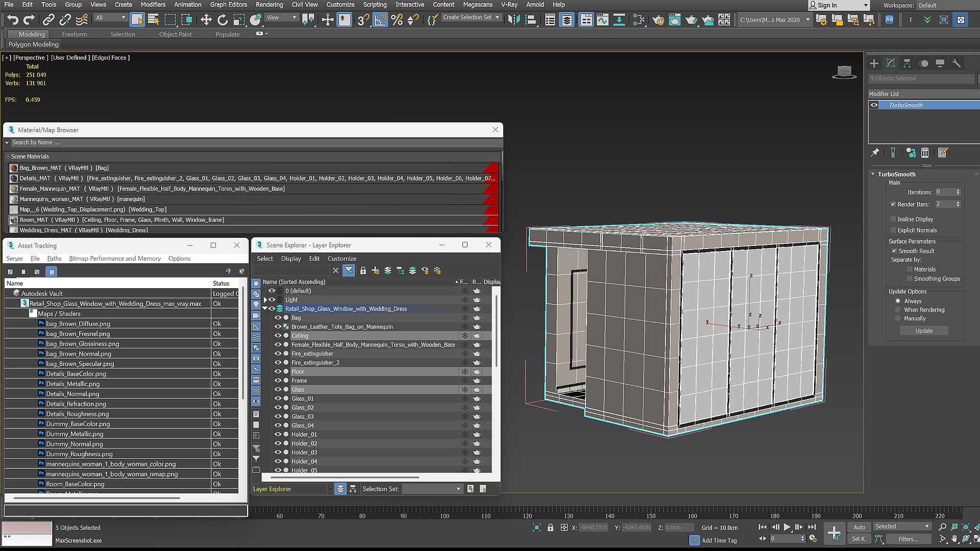Open the Modify command panel tab
The image size is (980, 551).
(891, 63)
